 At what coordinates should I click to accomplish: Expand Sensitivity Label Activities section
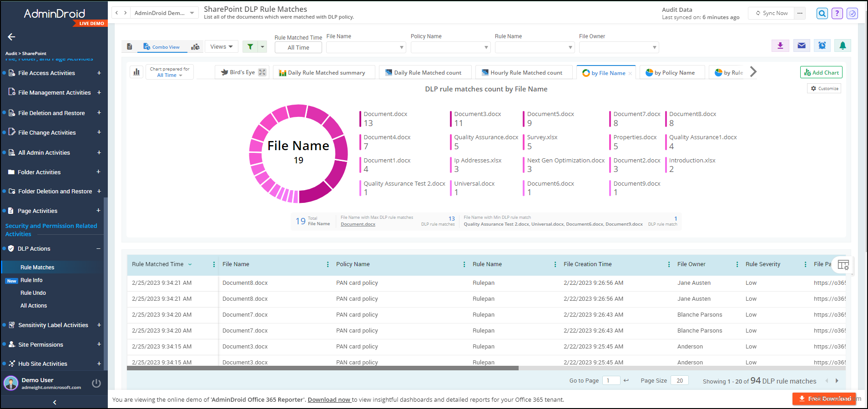pos(99,325)
